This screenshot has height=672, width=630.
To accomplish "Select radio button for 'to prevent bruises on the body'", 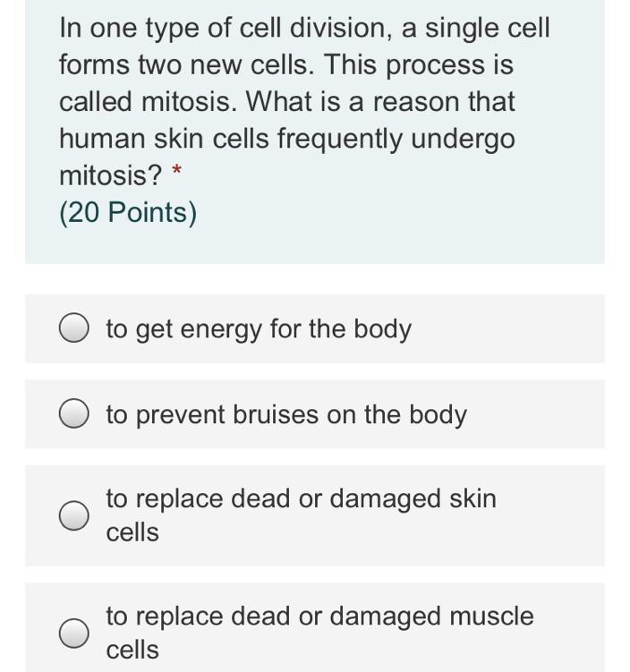I will coord(73,414).
